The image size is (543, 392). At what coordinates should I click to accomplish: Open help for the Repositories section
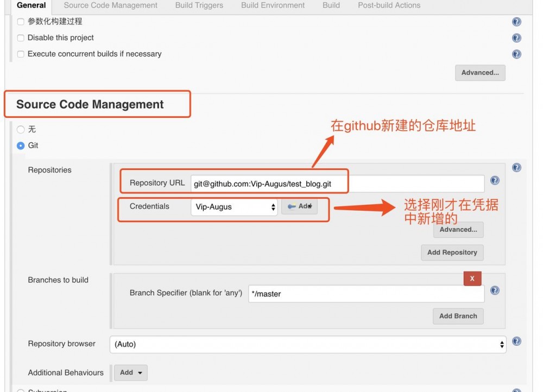point(516,167)
